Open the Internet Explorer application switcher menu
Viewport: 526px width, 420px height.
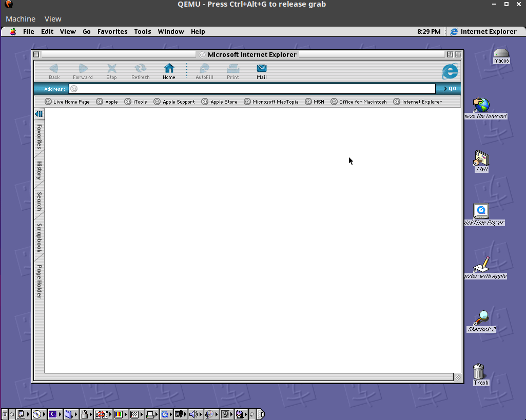[x=483, y=31]
